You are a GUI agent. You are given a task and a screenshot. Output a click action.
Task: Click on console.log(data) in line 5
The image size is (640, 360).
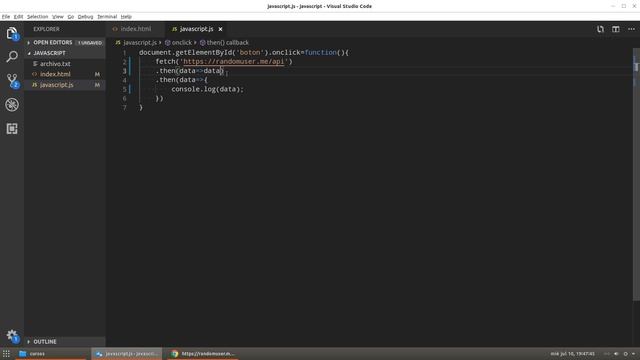[x=207, y=89]
